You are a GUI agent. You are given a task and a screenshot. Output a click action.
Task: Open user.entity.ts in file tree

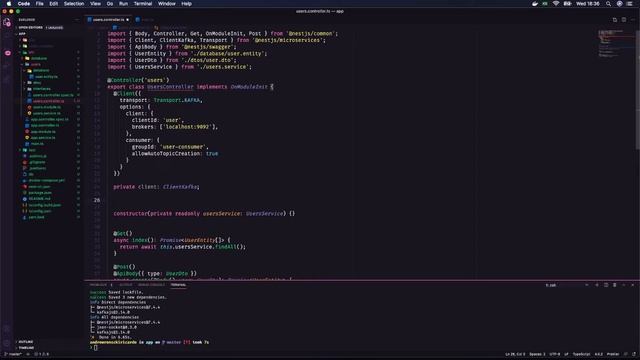click(x=46, y=77)
